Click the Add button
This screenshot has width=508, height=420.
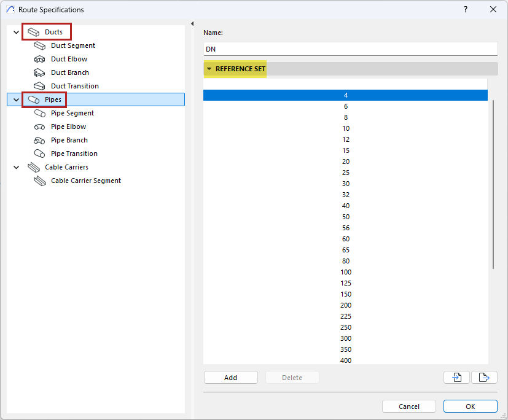231,378
